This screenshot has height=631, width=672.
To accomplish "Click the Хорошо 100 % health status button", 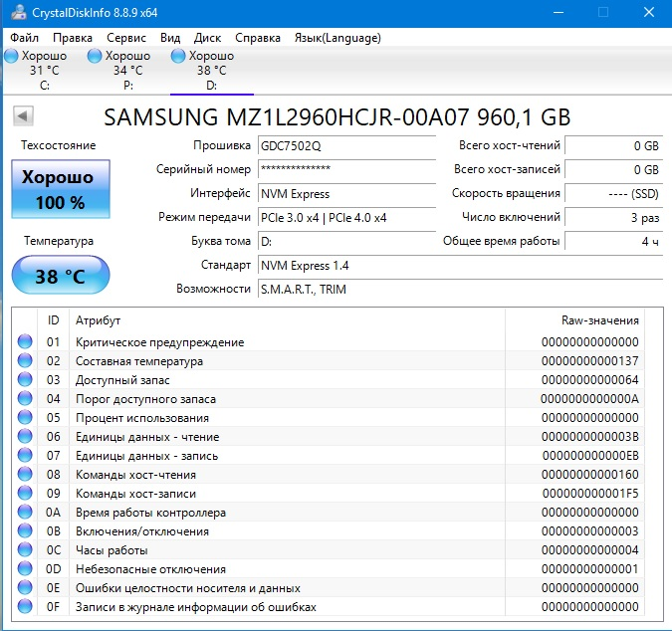I will [61, 189].
